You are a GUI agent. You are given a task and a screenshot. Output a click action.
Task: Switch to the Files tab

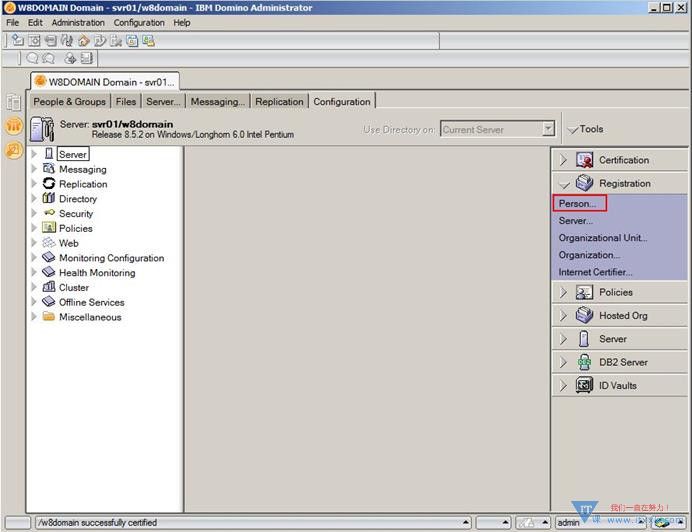point(126,102)
